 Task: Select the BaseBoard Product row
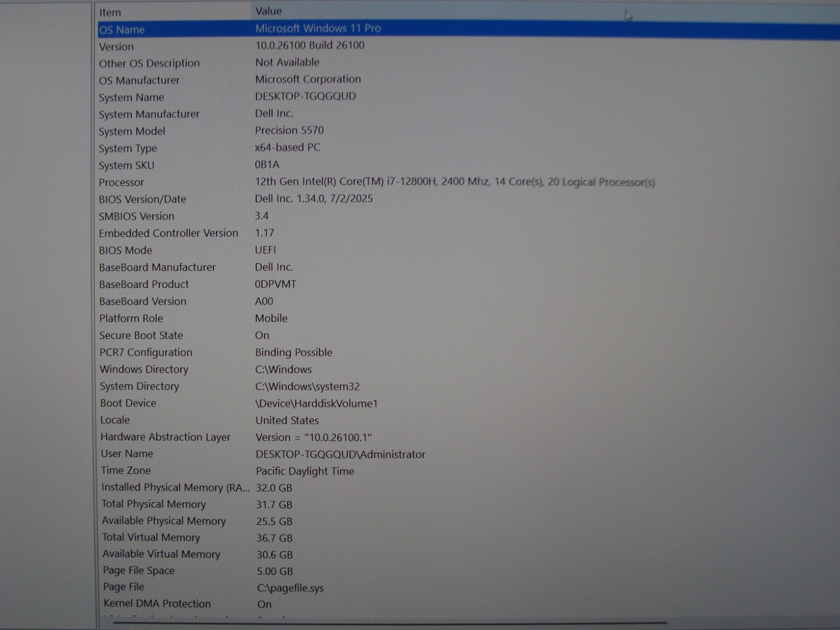144,285
